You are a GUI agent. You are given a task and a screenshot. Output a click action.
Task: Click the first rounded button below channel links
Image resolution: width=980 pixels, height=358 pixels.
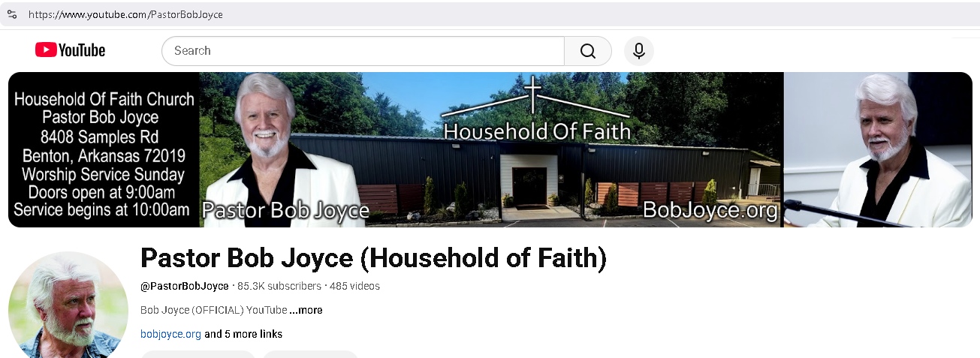tap(198, 354)
